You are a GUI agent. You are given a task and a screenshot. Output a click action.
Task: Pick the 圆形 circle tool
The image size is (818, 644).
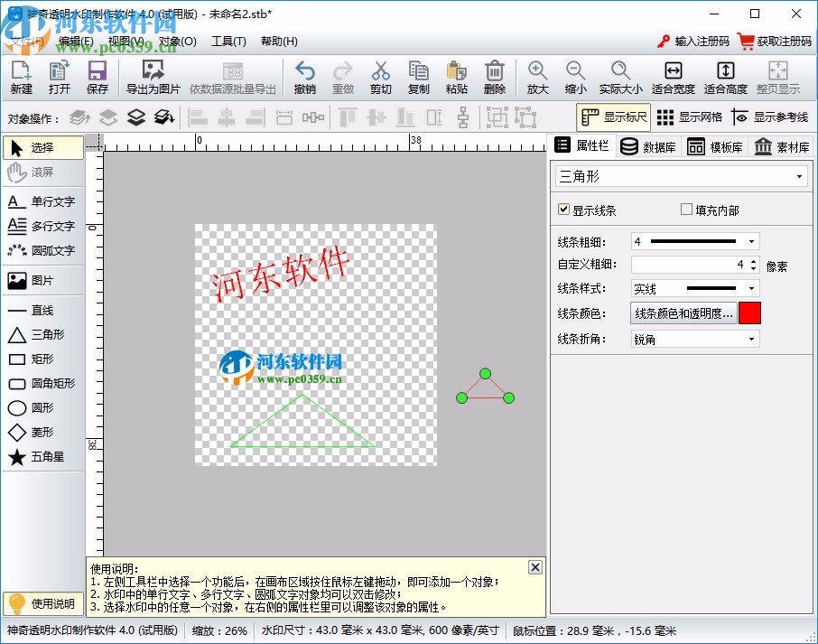coord(43,407)
